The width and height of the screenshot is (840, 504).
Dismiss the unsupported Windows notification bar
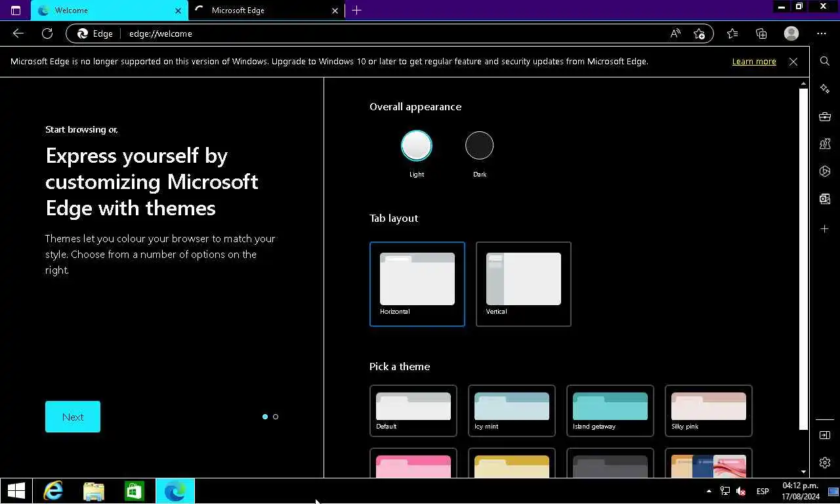click(x=793, y=61)
